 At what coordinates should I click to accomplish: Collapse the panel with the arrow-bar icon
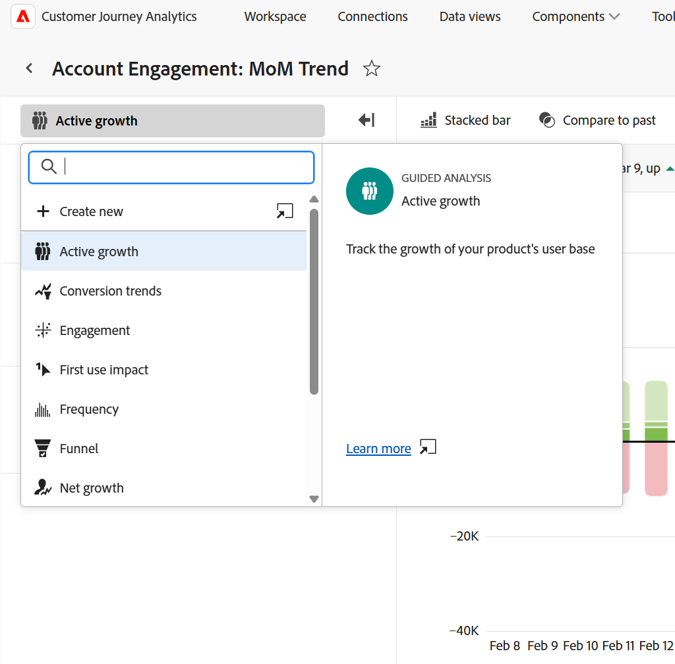tap(366, 120)
